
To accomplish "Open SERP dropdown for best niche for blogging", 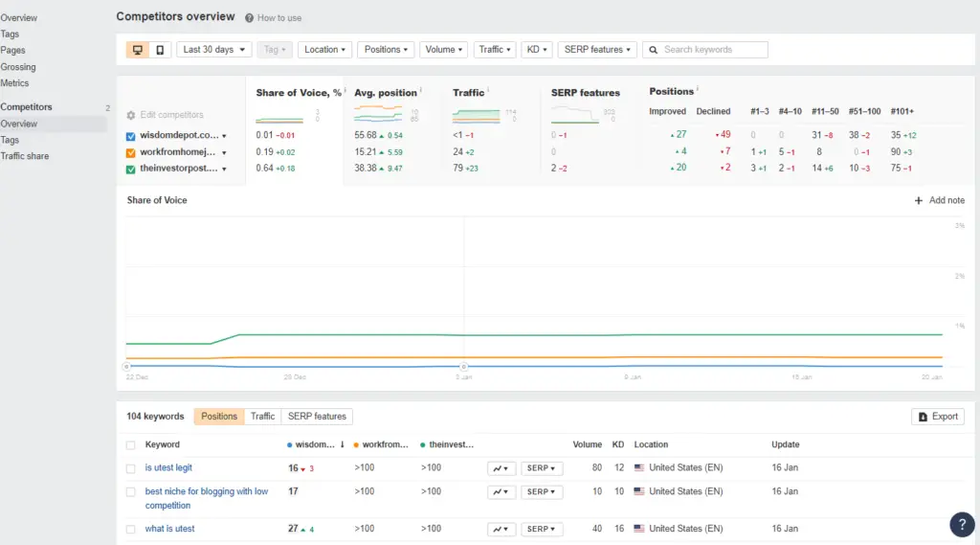I will point(542,491).
